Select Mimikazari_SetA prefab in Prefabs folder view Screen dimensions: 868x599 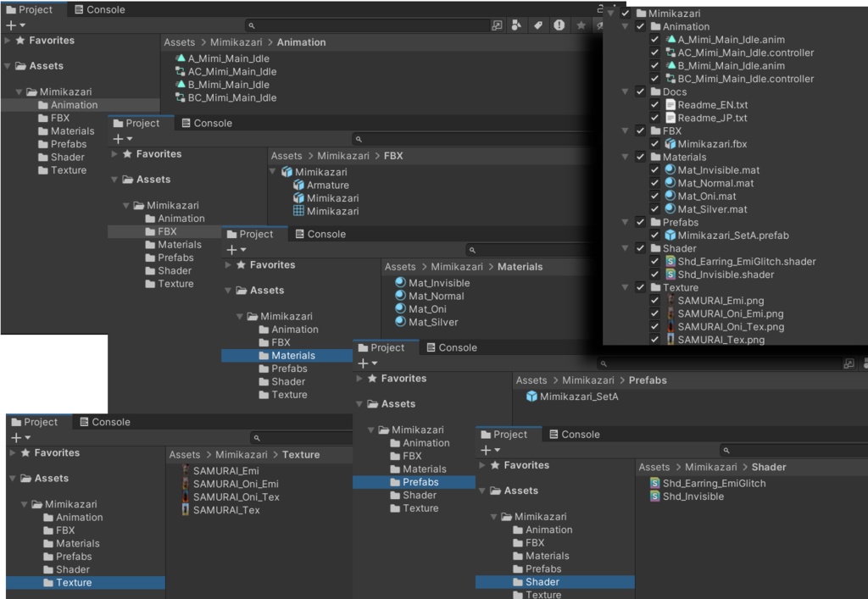coord(572,397)
